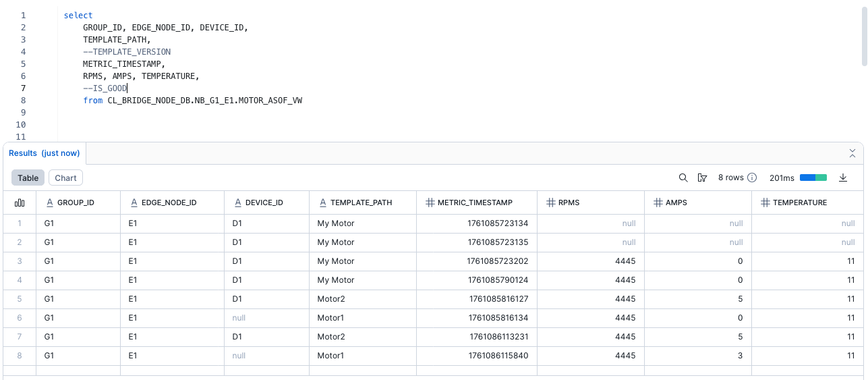
Task: Click the editor vertical scrollbar
Action: [x=864, y=40]
